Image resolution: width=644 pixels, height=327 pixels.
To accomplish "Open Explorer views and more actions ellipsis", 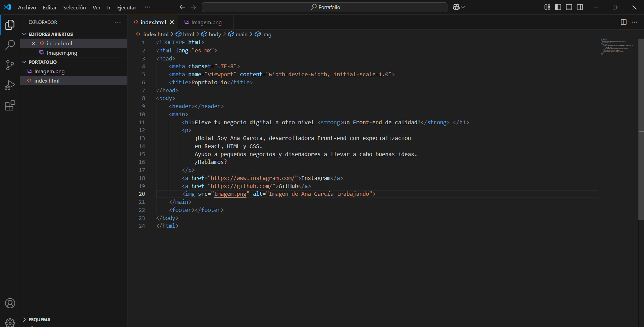I will 118,22.
